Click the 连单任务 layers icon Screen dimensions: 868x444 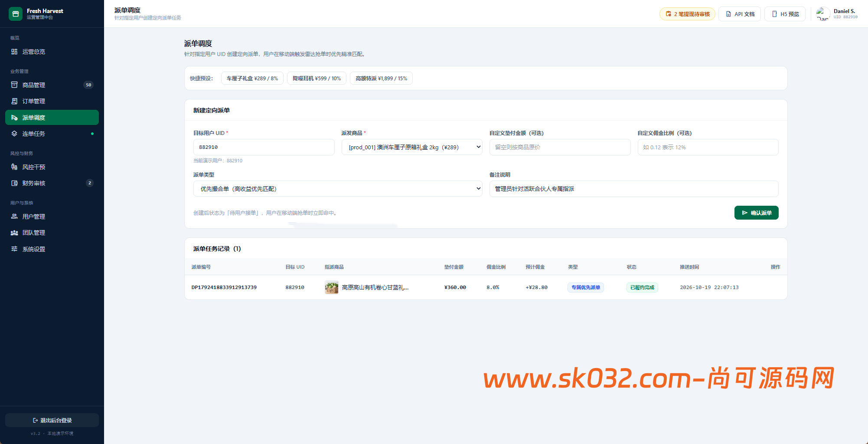(14, 134)
